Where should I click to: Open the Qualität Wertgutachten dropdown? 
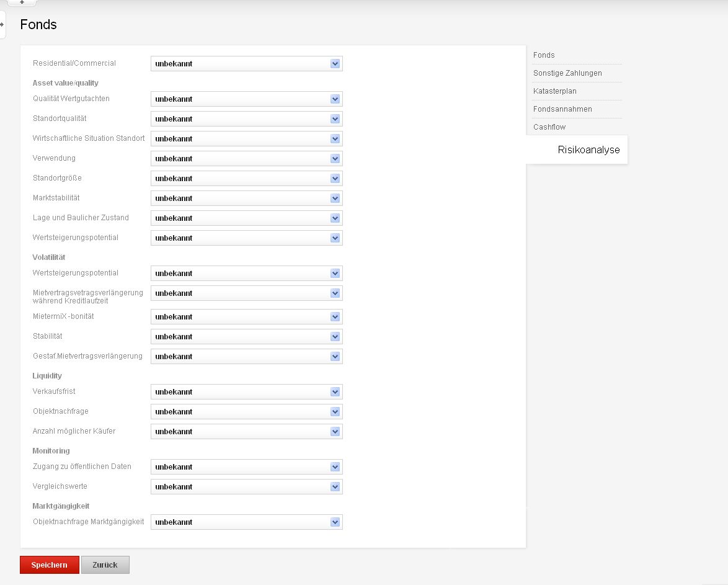click(247, 99)
